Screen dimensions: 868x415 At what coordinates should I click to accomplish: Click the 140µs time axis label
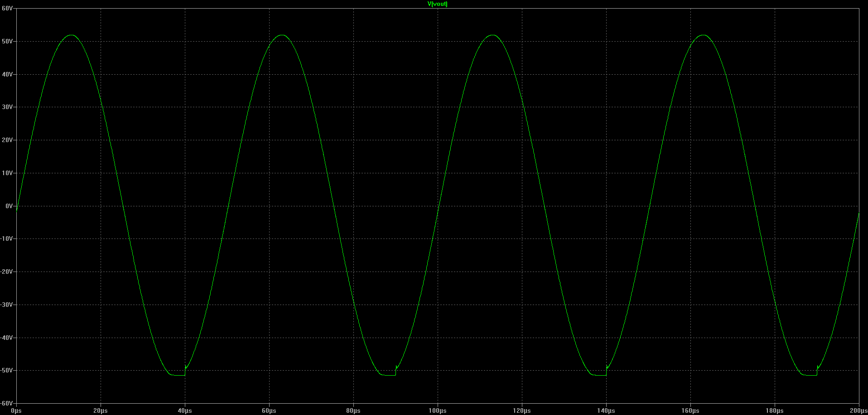click(x=606, y=411)
